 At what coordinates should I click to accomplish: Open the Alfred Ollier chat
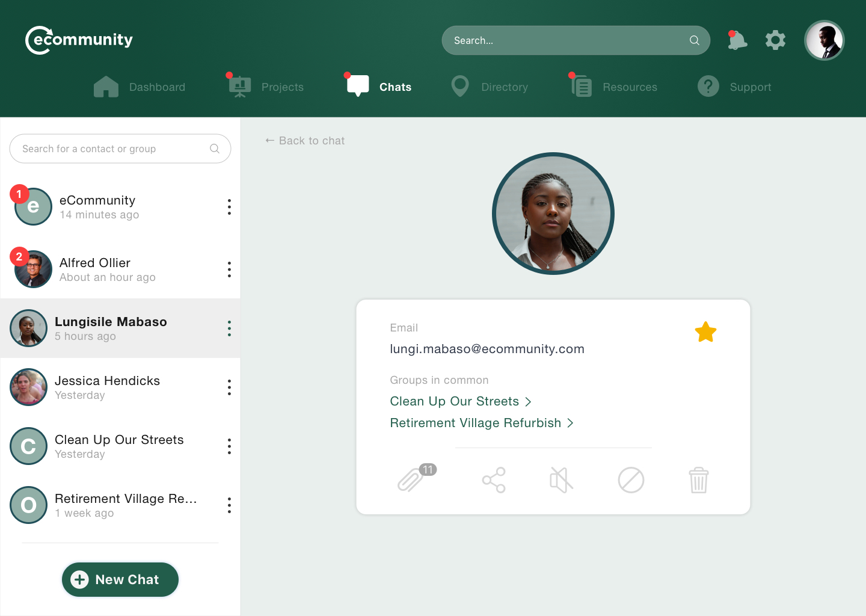tap(120, 269)
